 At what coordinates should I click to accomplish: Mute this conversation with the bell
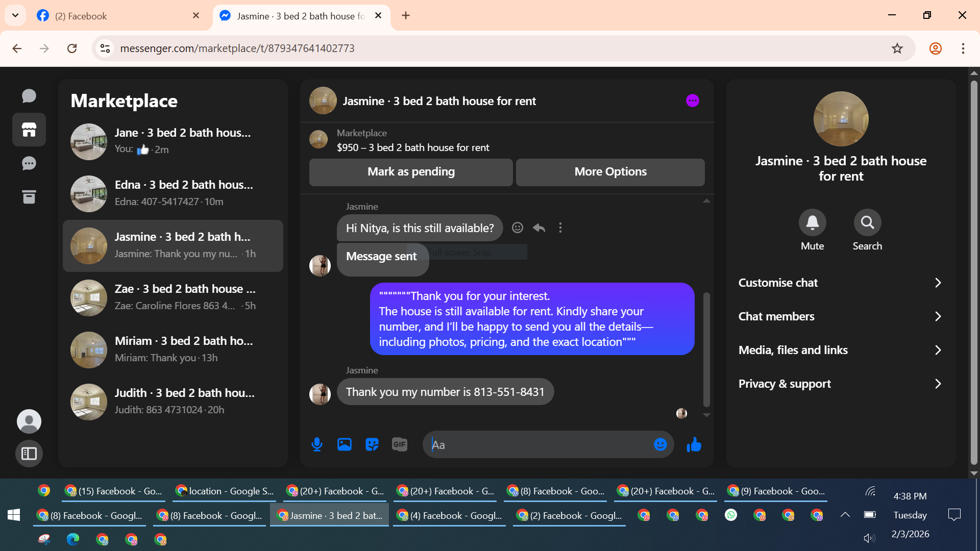pos(812,222)
